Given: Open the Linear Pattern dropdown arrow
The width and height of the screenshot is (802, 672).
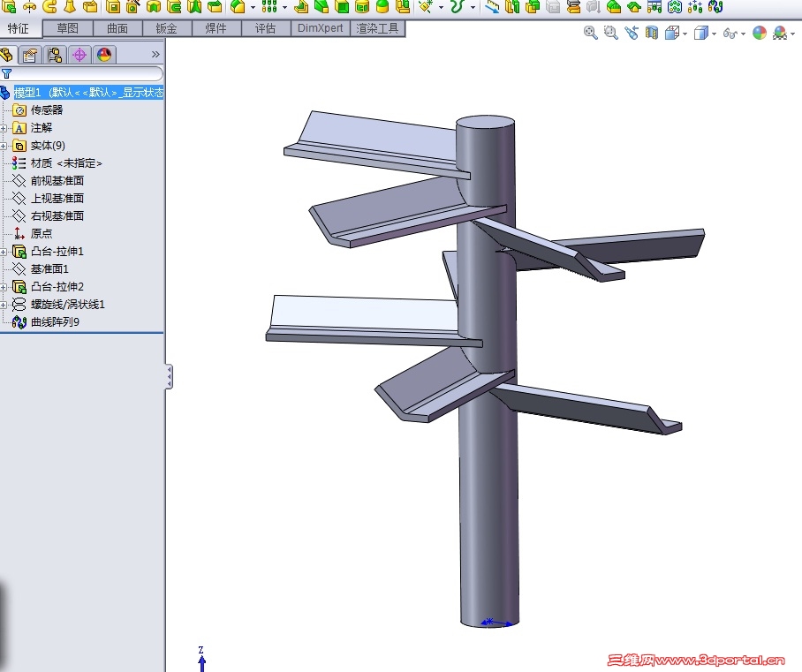Looking at the screenshot, I should pos(285,8).
